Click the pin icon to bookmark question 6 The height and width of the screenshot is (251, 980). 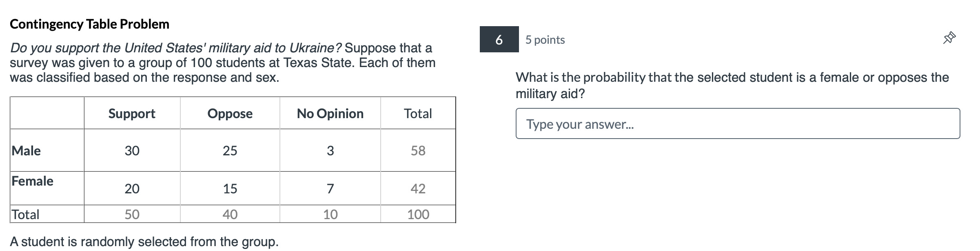(x=949, y=37)
